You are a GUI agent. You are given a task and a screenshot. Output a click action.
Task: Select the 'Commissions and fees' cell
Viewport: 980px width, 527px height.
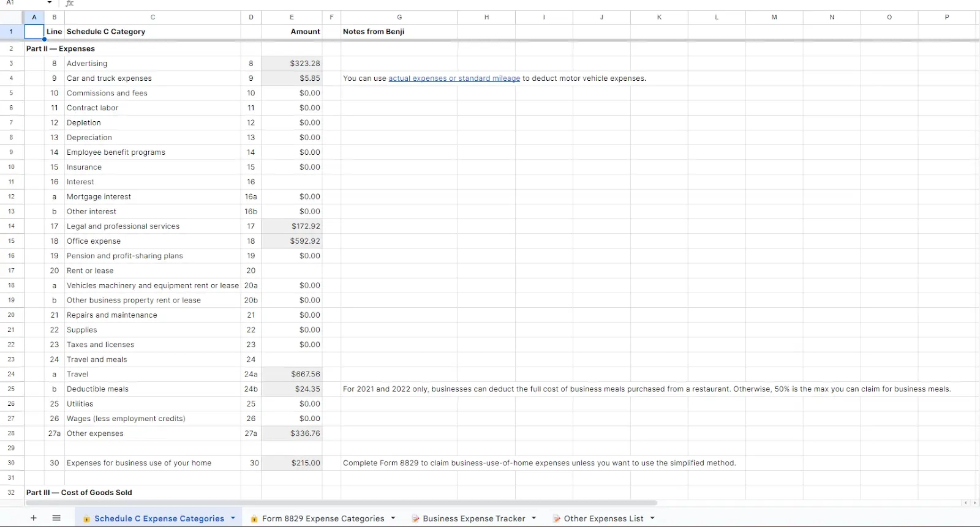[153, 93]
